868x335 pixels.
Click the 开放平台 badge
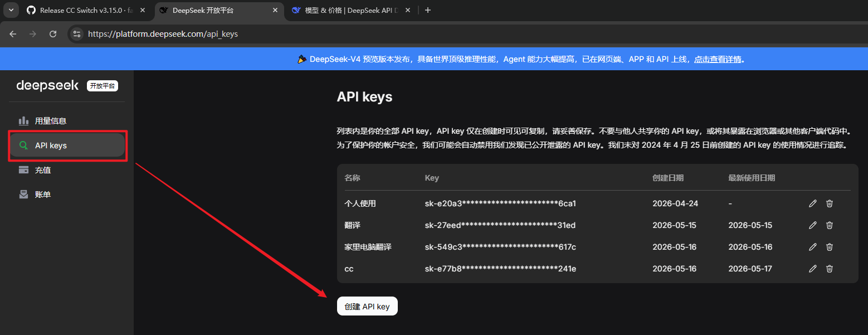(x=103, y=86)
